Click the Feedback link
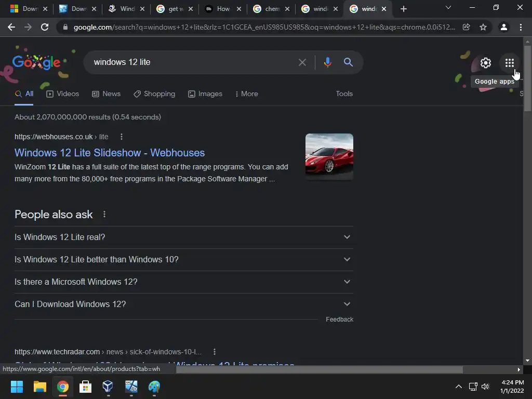532x399 pixels. point(339,320)
